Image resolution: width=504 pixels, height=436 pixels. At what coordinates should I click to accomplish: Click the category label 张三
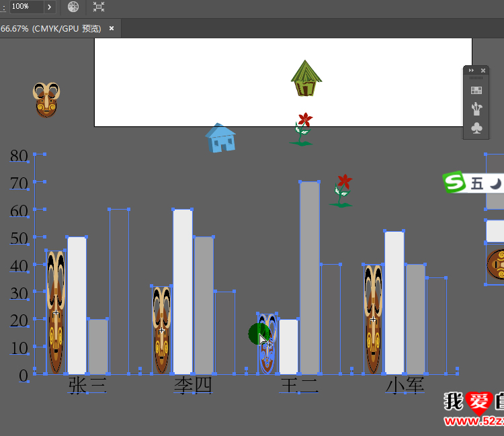click(x=87, y=385)
